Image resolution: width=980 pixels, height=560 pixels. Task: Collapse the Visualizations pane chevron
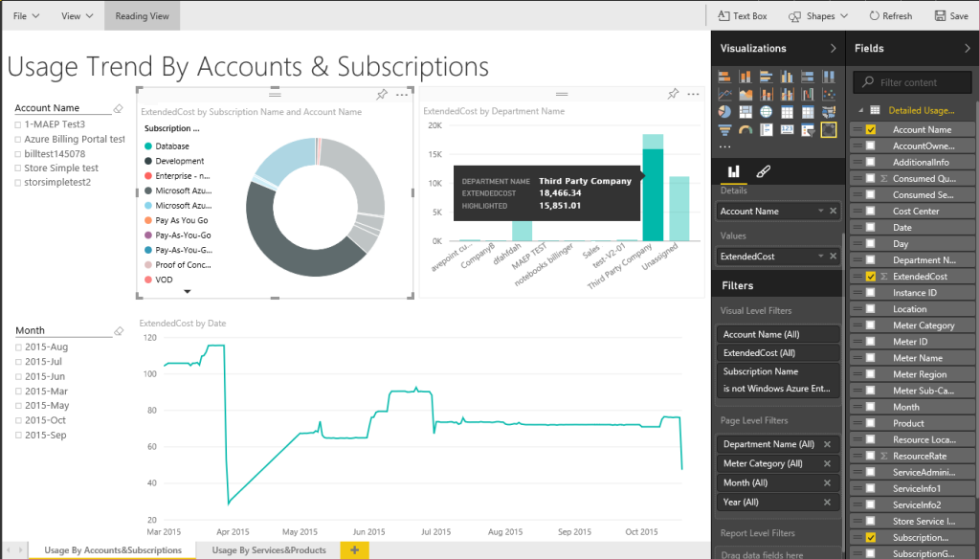pos(833,48)
